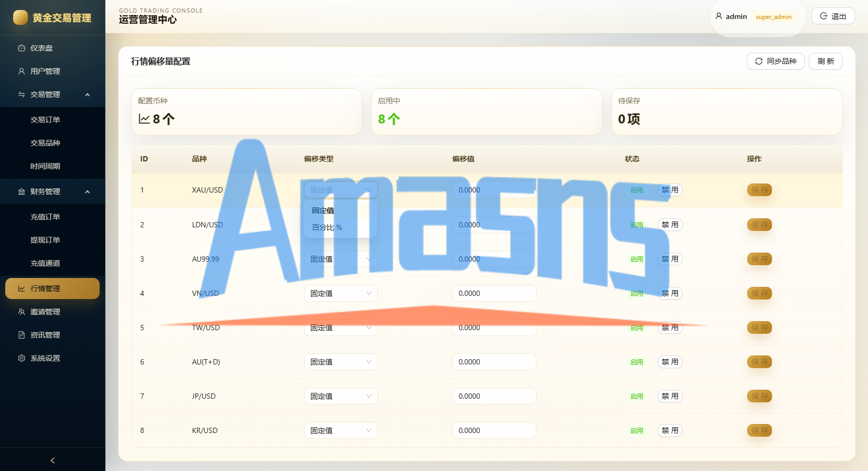The width and height of the screenshot is (868, 471).
Task: Click the 资讯管理 document icon
Action: point(22,335)
